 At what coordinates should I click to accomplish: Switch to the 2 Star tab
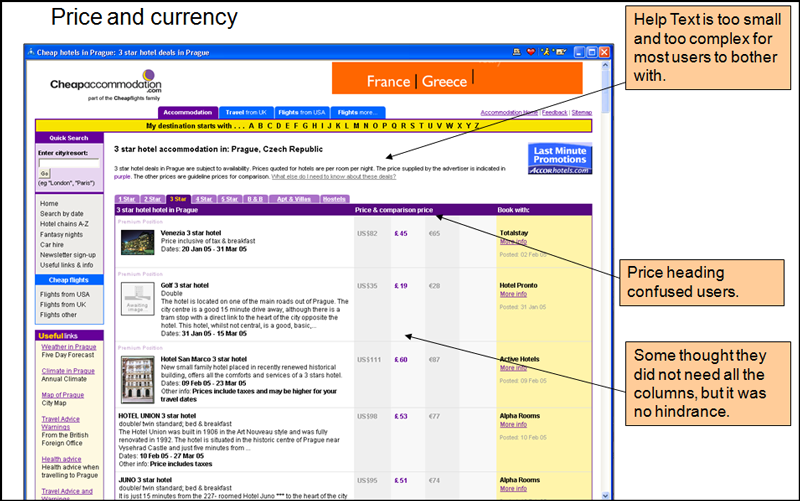click(x=153, y=199)
